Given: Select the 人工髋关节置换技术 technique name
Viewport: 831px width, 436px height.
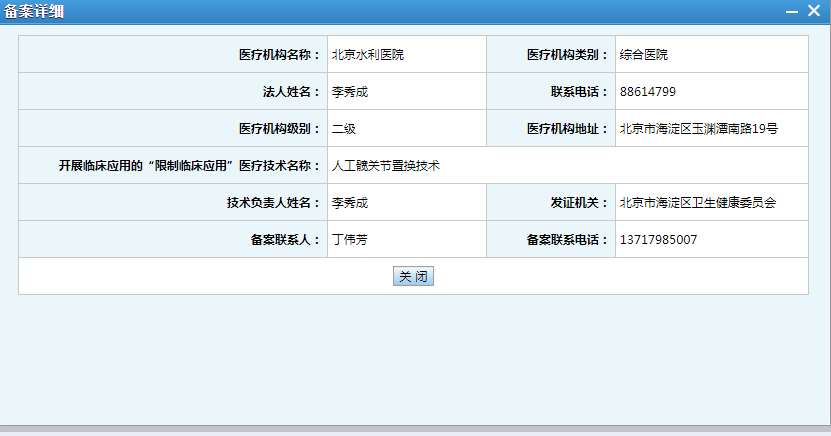Looking at the screenshot, I should coord(385,166).
